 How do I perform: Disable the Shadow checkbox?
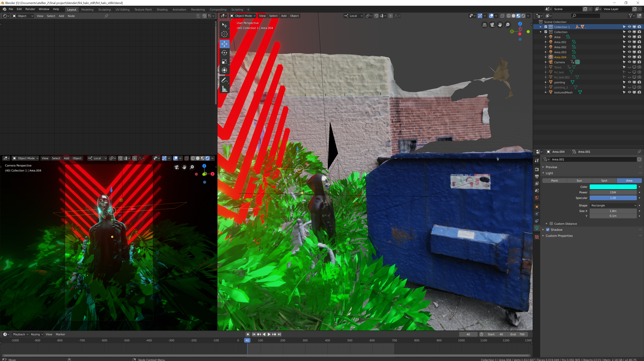(548, 230)
